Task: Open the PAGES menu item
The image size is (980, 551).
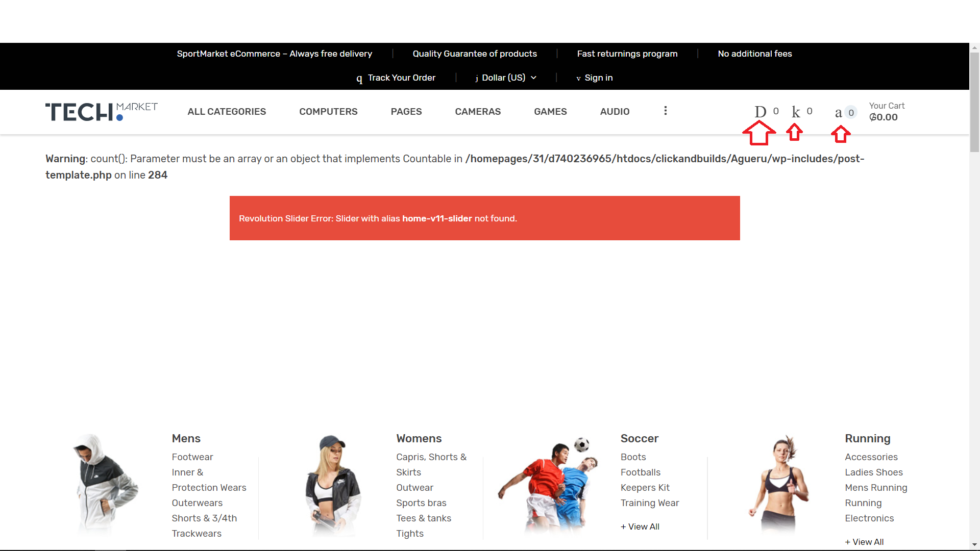Action: tap(406, 111)
